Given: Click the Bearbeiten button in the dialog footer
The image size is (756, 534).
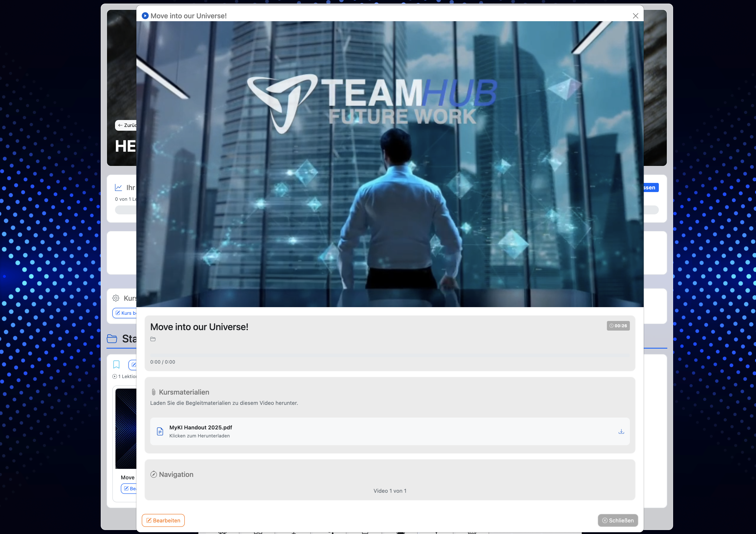Looking at the screenshot, I should pyautogui.click(x=163, y=520).
